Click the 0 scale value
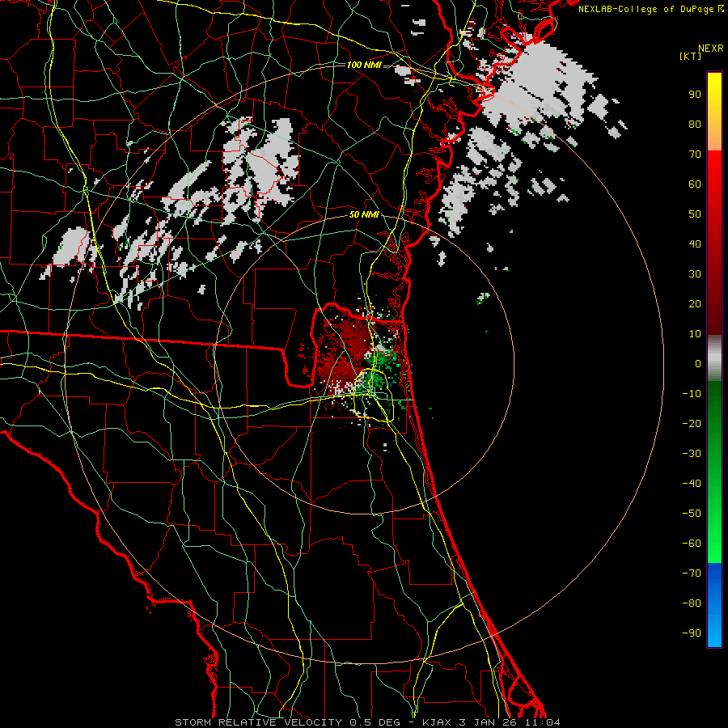The height and width of the screenshot is (728, 728). (x=698, y=364)
